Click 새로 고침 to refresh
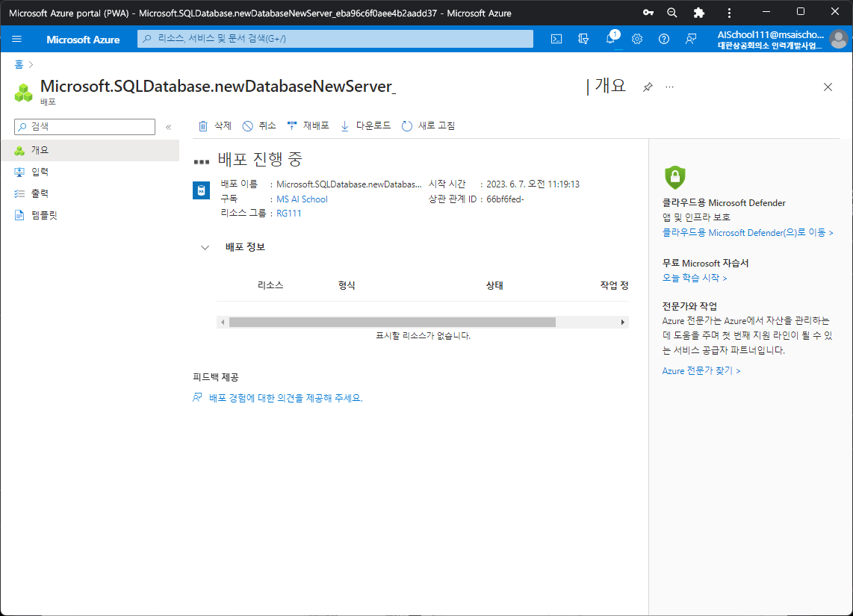Image resolution: width=853 pixels, height=616 pixels. click(x=428, y=125)
